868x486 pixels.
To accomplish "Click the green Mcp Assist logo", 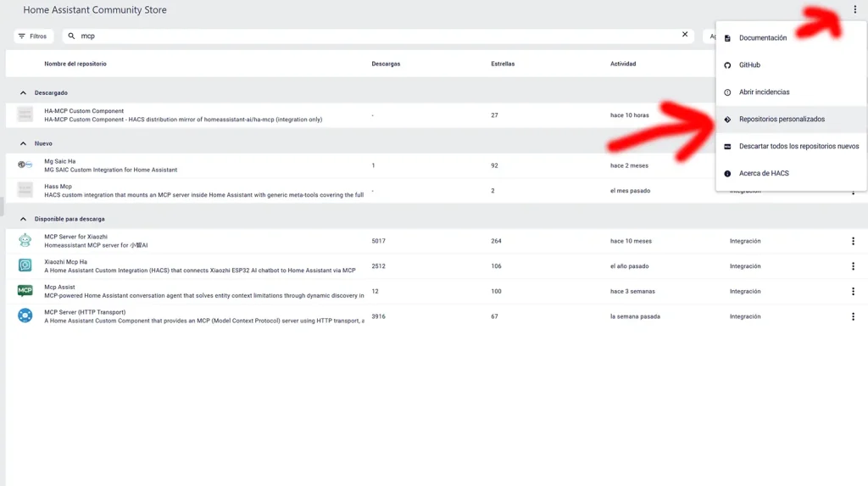I will click(25, 290).
